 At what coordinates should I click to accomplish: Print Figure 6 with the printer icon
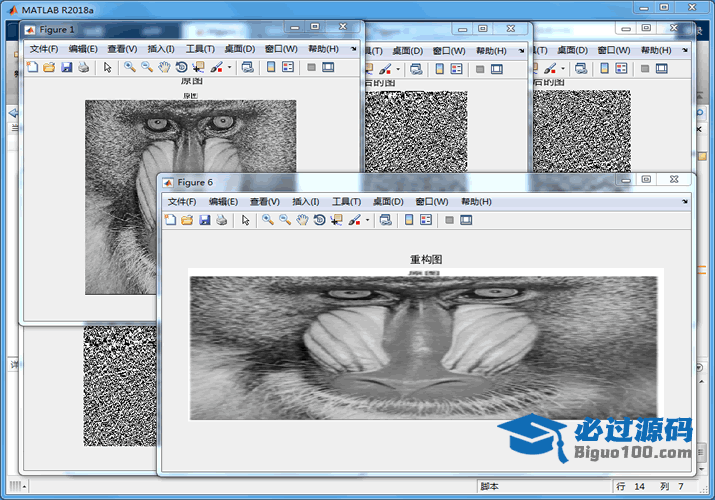(222, 220)
